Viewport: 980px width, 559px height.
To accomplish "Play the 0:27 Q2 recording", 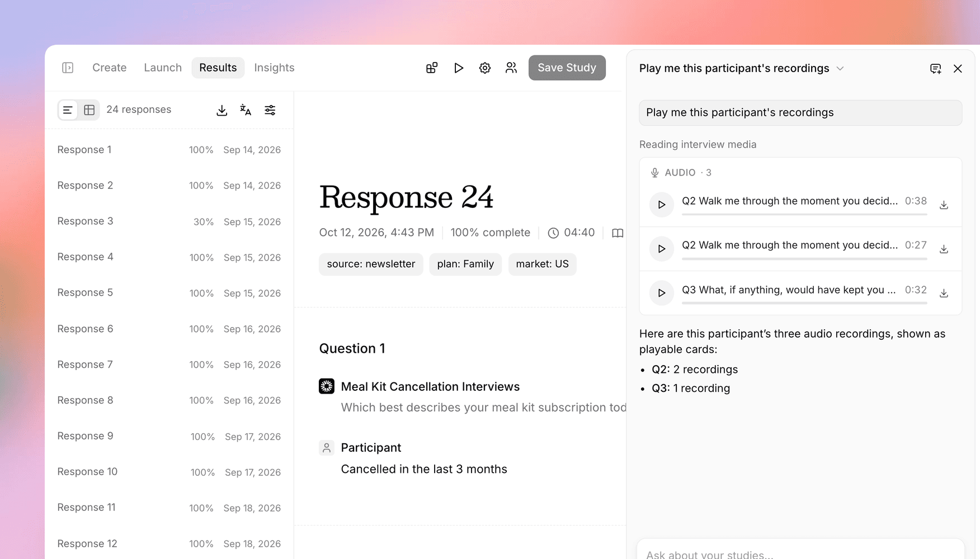I will coord(662,249).
